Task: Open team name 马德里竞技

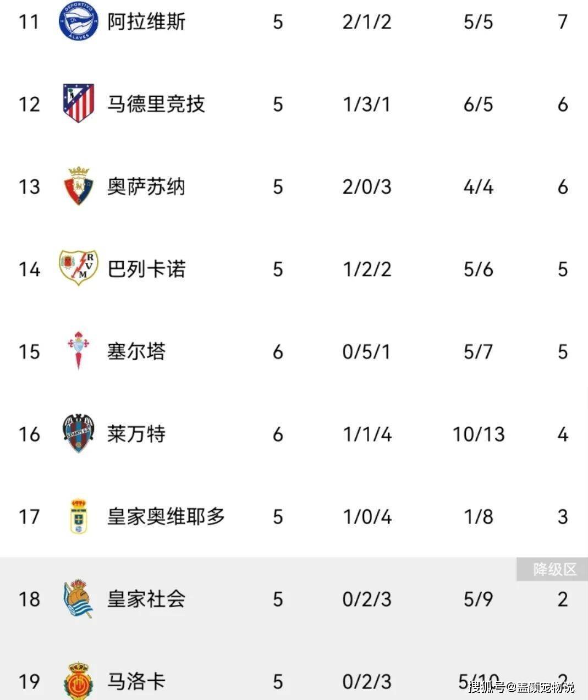Action: pos(156,104)
